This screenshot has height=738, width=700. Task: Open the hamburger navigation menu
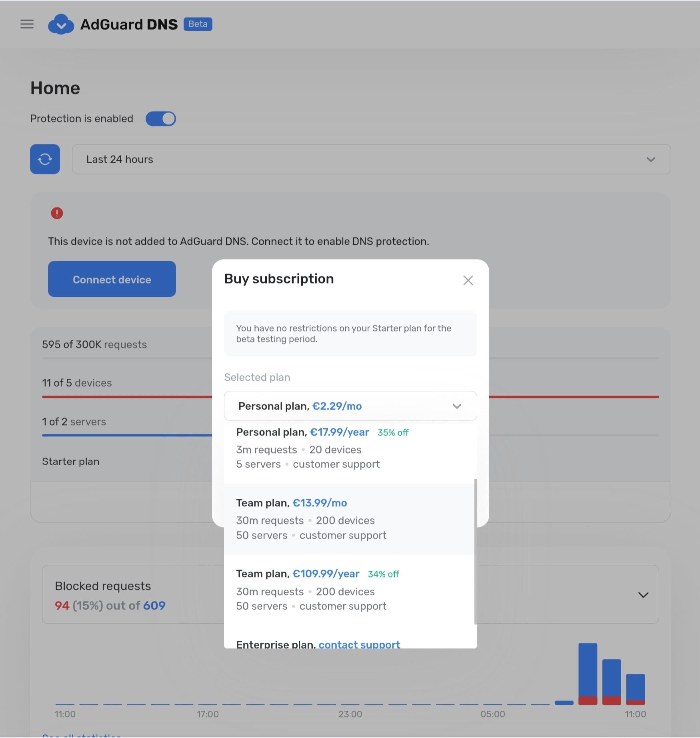click(27, 24)
